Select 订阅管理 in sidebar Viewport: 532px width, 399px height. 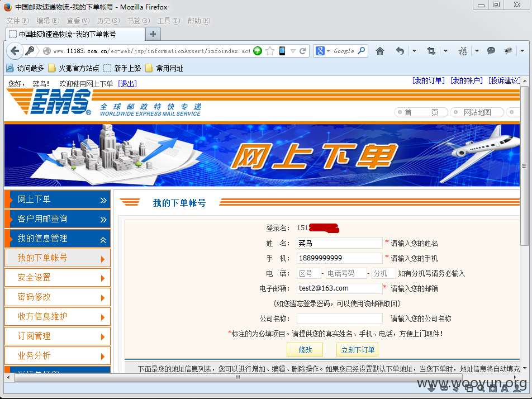58,336
